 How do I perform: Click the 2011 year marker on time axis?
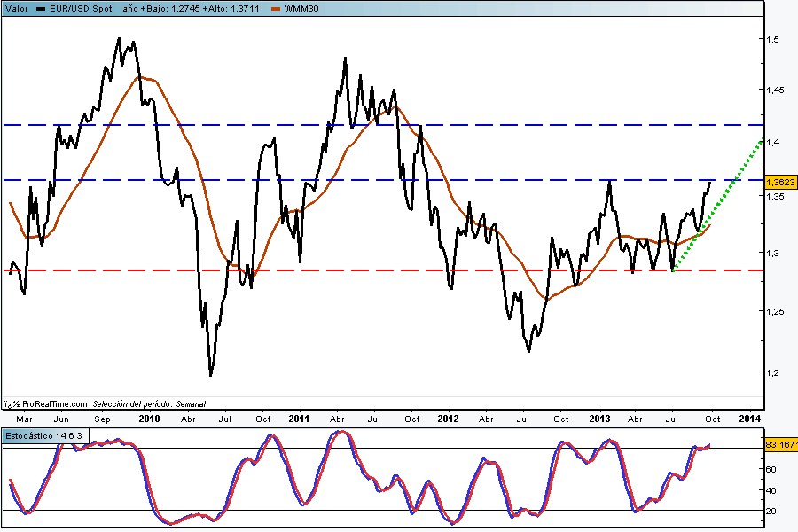point(299,417)
